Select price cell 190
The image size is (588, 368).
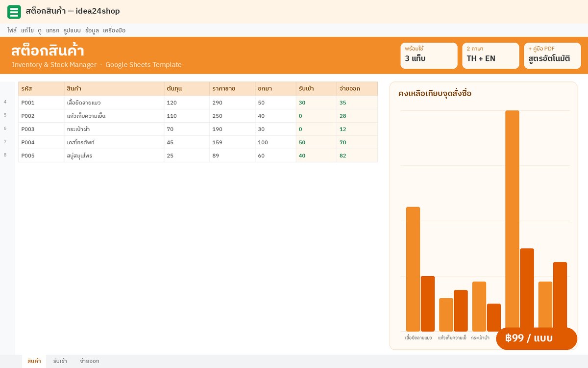point(232,129)
